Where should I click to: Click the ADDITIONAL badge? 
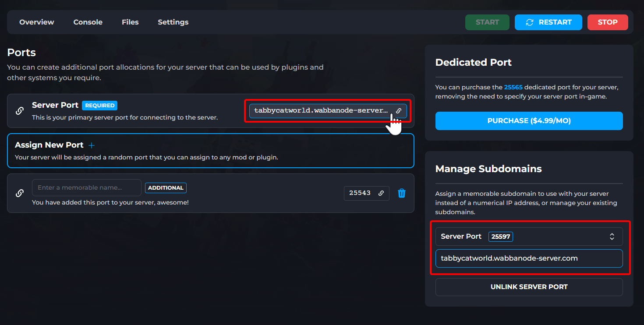166,188
